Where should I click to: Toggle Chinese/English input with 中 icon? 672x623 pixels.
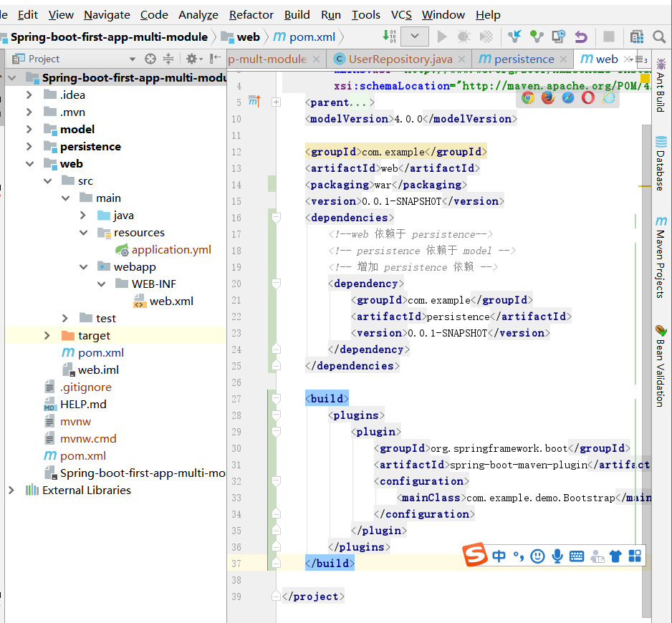tap(499, 556)
